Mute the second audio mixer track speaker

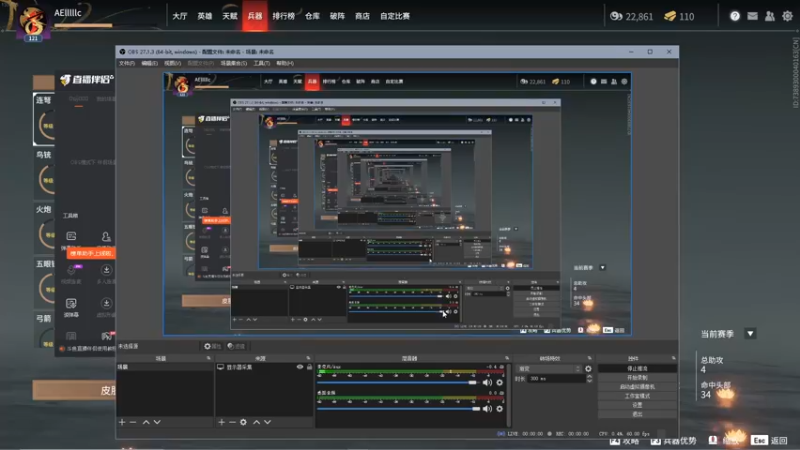[x=487, y=409]
